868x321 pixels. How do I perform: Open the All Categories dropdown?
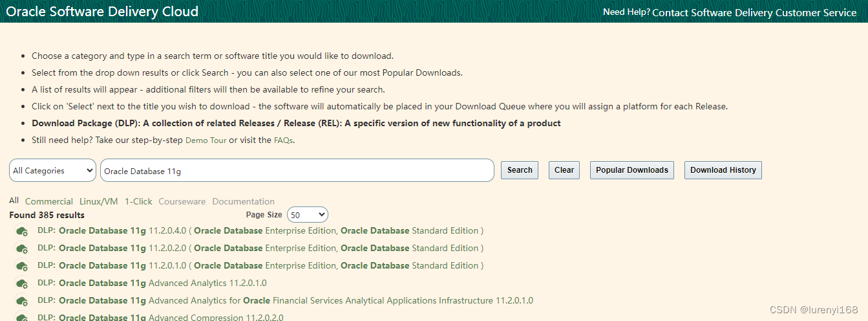click(x=52, y=170)
